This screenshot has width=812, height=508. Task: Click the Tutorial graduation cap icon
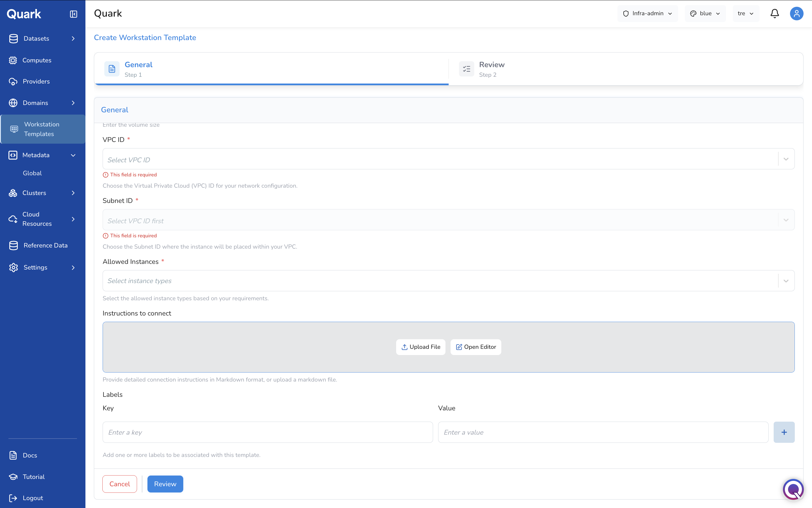[13, 477]
